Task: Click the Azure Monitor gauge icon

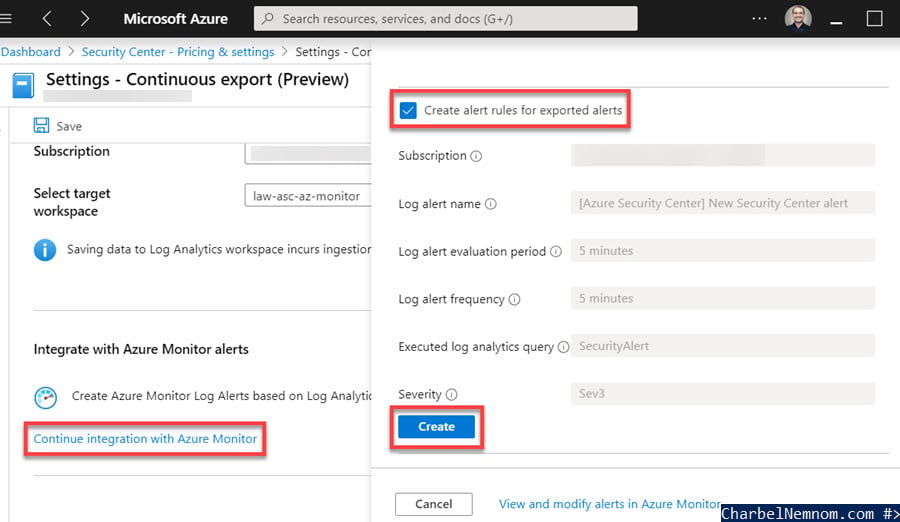Action: [x=45, y=397]
